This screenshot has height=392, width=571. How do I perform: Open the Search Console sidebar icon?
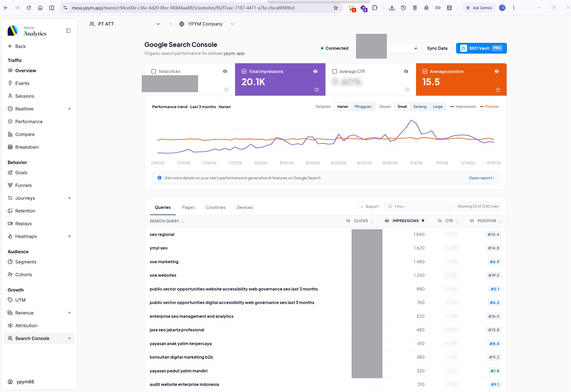(10, 338)
